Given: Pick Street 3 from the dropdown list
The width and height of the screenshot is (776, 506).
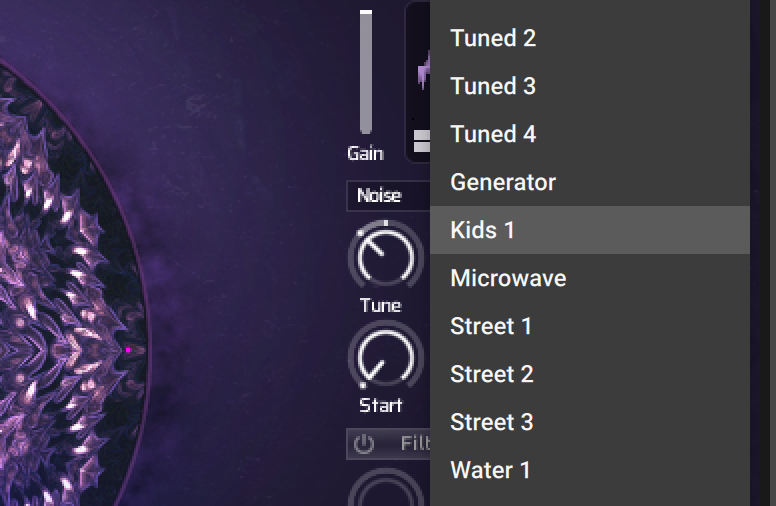Looking at the screenshot, I should coord(589,422).
